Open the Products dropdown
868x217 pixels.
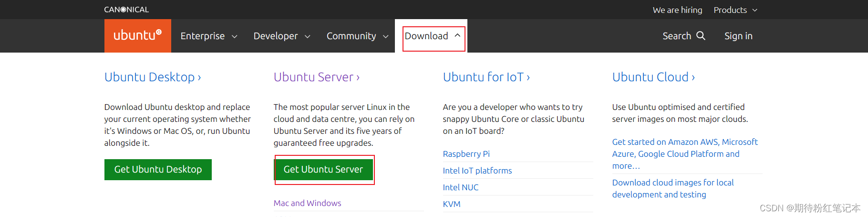735,10
